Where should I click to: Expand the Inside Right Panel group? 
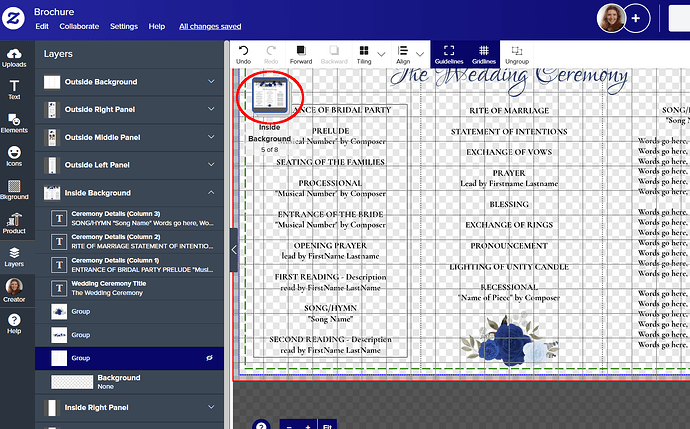(211, 407)
